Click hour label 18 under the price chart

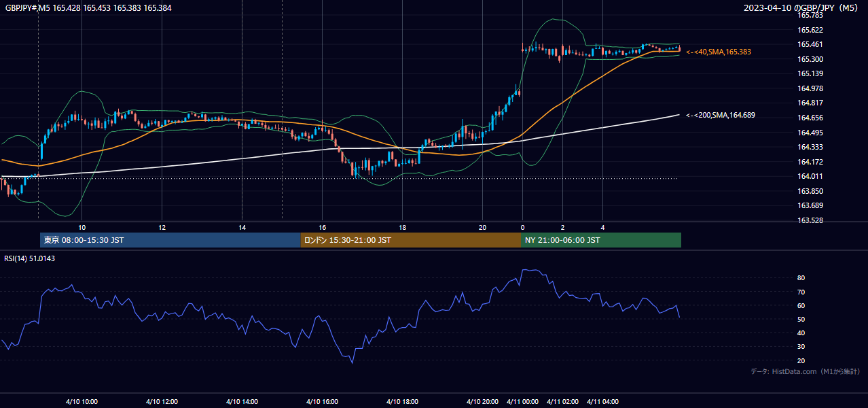click(x=402, y=227)
